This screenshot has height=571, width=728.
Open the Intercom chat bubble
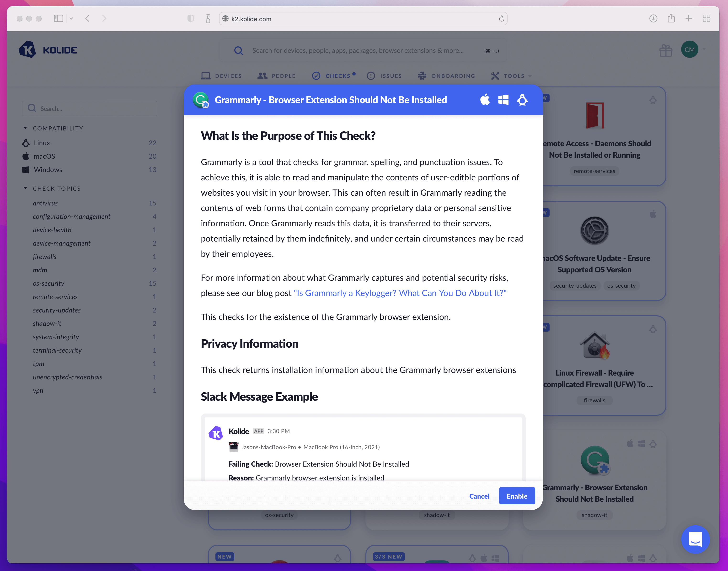click(695, 539)
